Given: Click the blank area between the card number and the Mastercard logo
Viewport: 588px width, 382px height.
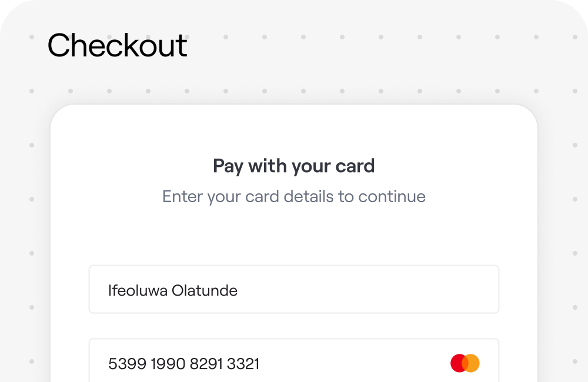Looking at the screenshot, I should [355, 363].
